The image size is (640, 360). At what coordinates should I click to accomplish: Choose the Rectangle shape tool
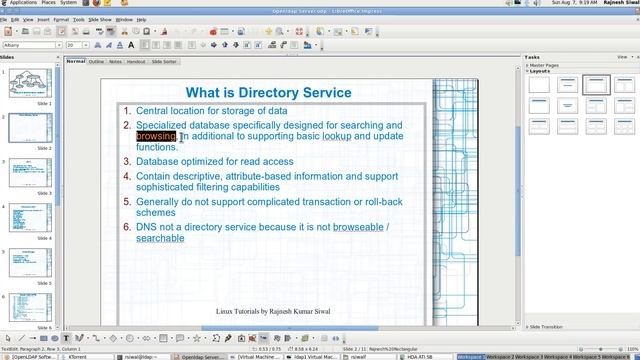click(x=43, y=338)
